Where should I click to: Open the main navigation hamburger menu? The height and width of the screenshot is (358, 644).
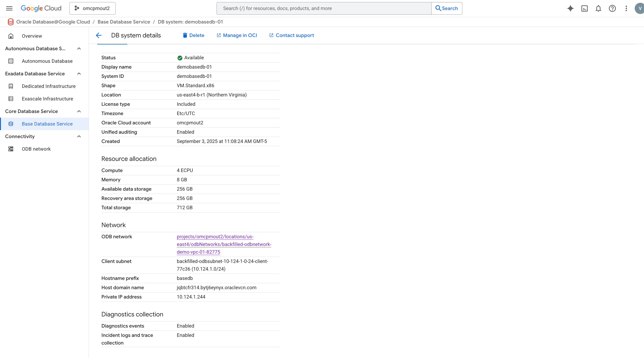[x=9, y=8]
